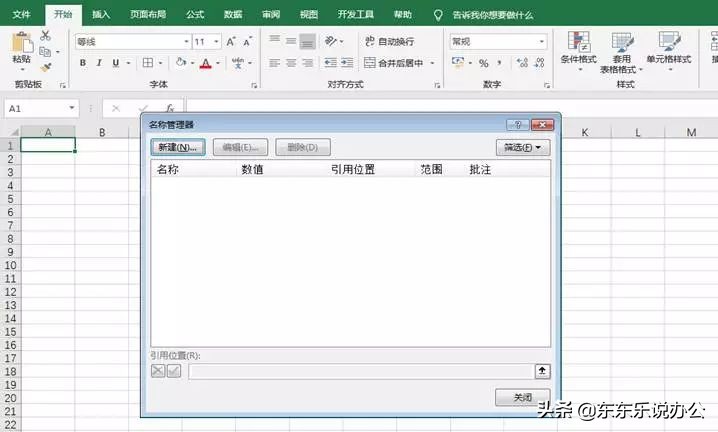Open the 常规 number format dropdown
The width and height of the screenshot is (718, 432).
point(542,42)
